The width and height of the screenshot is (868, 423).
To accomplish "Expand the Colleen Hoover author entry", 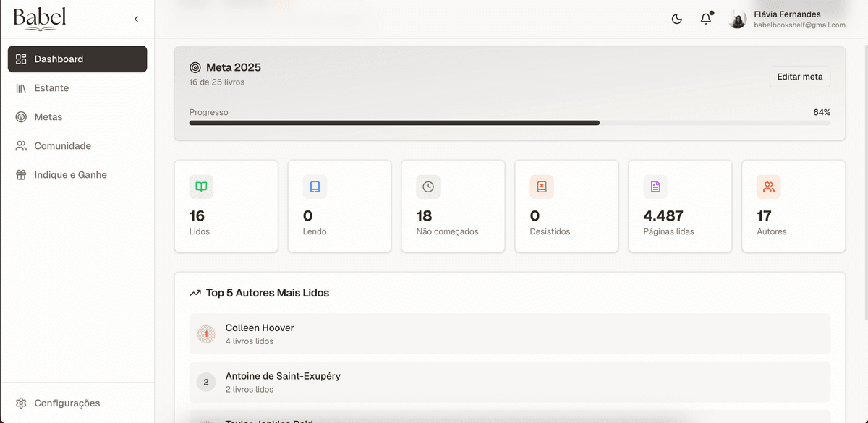I will 509,333.
